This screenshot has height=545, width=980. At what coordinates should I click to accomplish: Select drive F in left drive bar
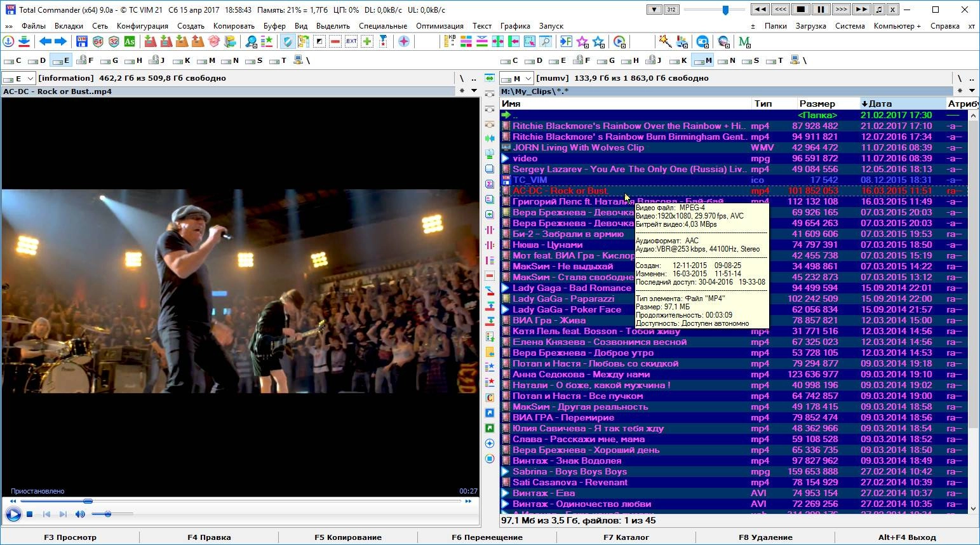click(85, 61)
